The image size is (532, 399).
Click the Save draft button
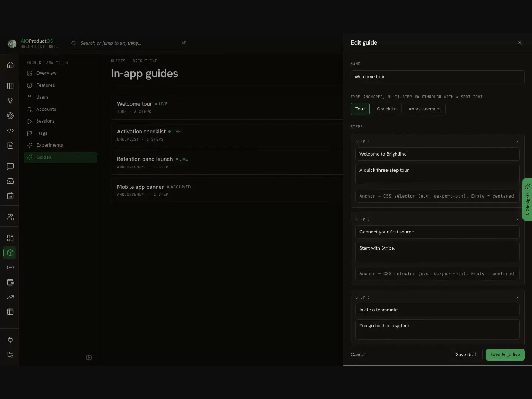pyautogui.click(x=467, y=355)
